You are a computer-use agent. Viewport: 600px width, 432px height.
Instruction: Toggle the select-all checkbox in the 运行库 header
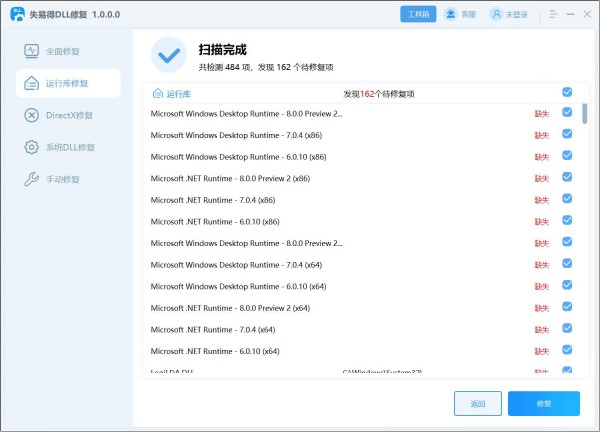[x=567, y=92]
